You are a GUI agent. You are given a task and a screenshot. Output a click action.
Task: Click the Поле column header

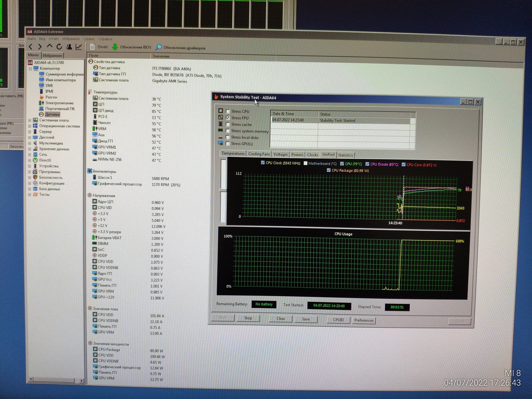tap(119, 56)
